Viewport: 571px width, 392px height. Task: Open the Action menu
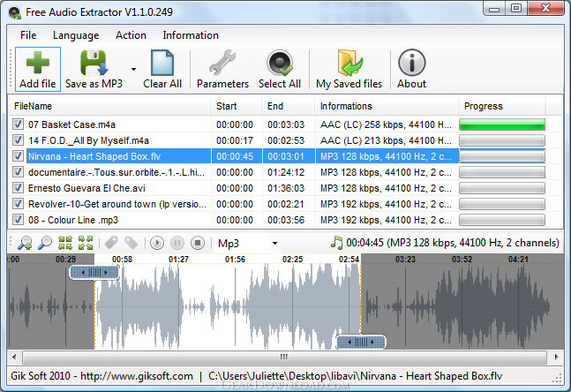[131, 35]
